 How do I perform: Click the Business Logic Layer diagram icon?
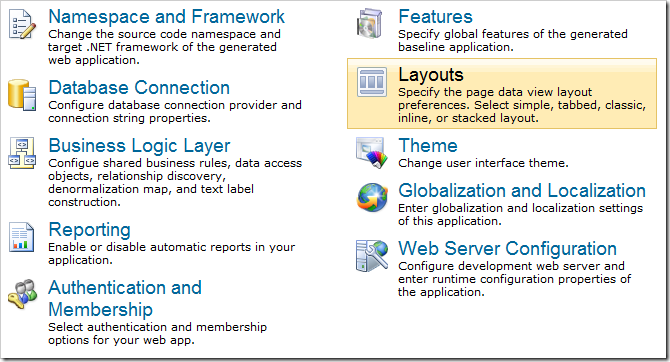pyautogui.click(x=21, y=153)
